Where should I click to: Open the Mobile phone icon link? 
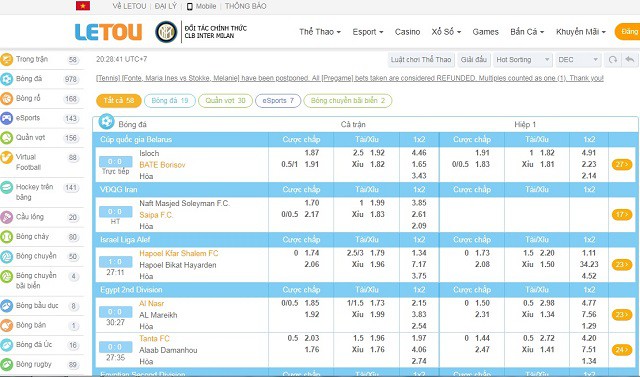[x=189, y=6]
